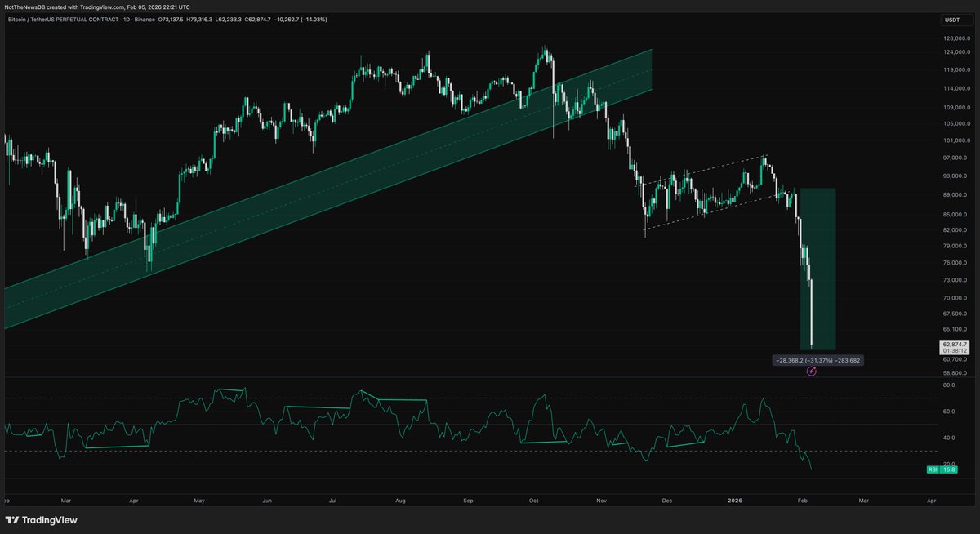Click the 73,000.0 price axis label

[955, 279]
